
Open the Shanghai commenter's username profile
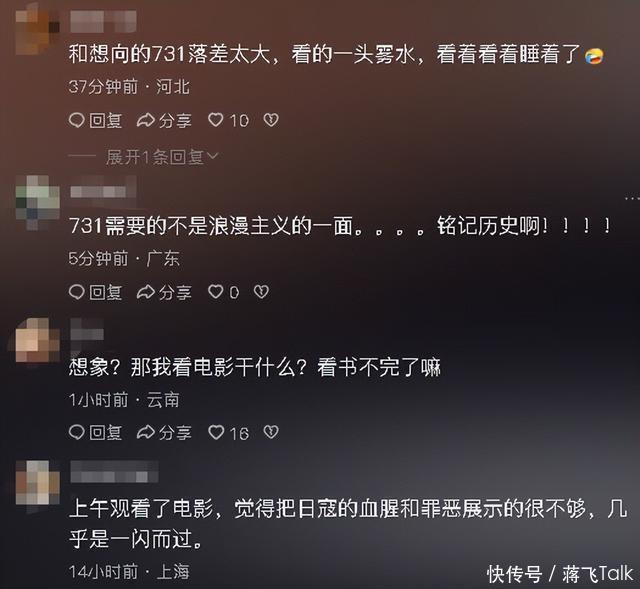click(x=114, y=471)
